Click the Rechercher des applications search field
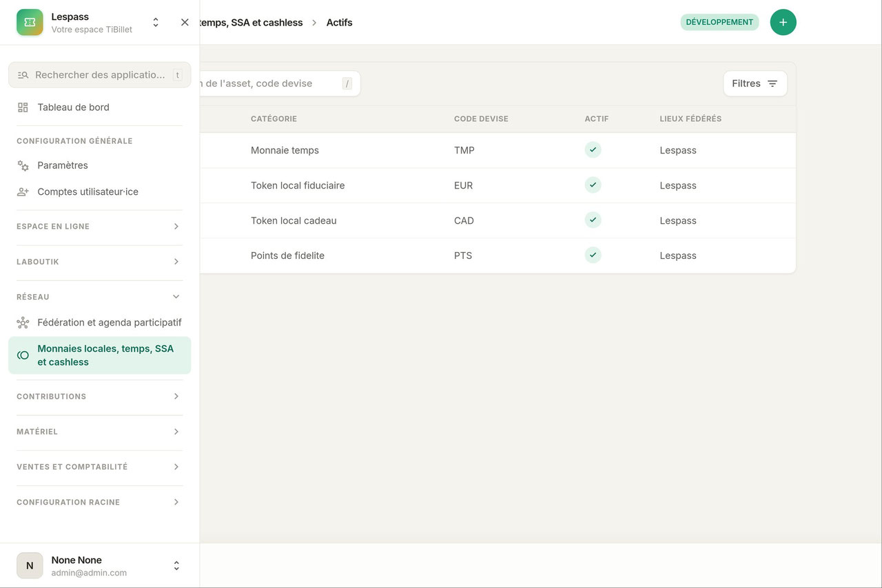This screenshot has width=882, height=588. click(100, 75)
